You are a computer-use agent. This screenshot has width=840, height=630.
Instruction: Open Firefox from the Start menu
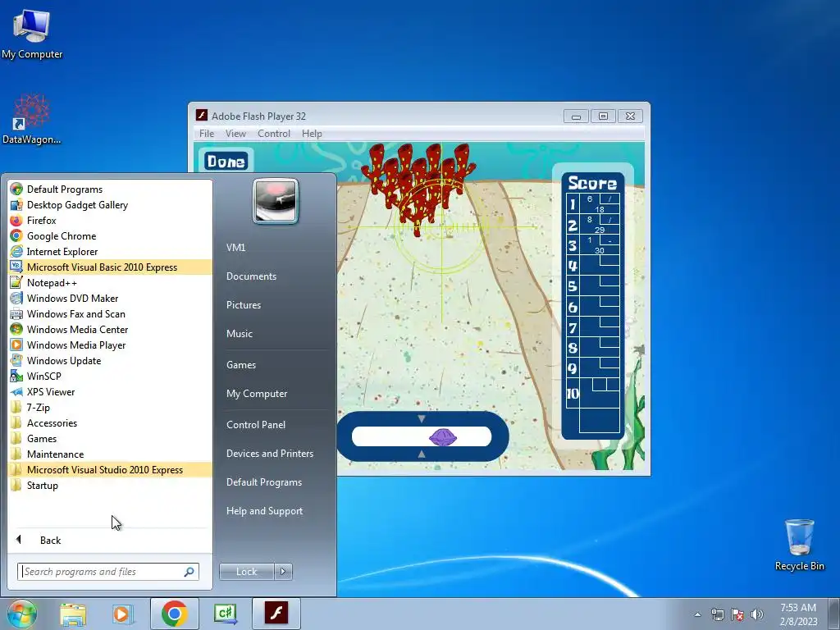click(110, 220)
